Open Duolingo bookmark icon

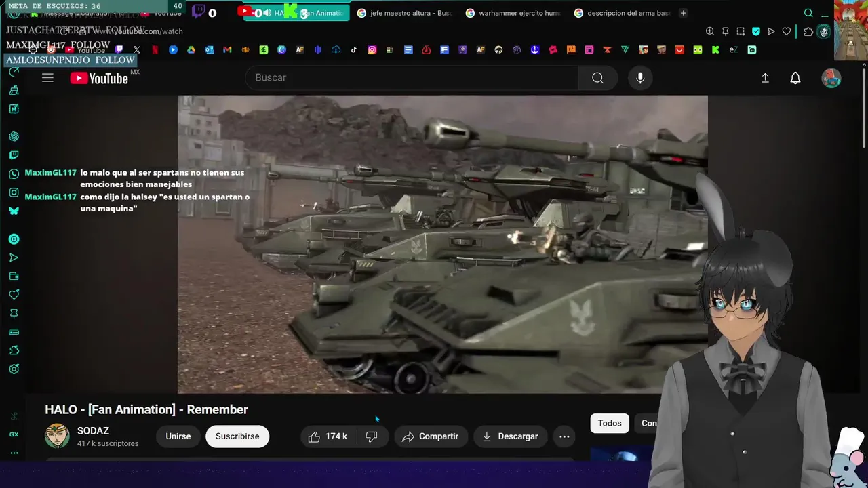pyautogui.click(x=697, y=49)
